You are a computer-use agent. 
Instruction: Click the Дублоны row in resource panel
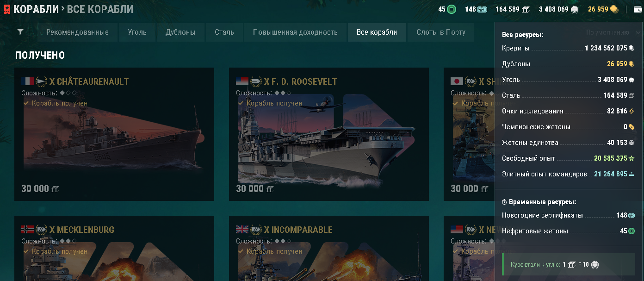tap(568, 64)
